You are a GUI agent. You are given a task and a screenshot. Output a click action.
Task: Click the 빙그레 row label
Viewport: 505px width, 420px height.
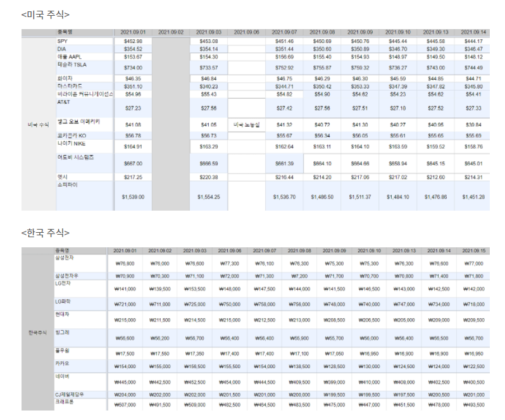pyautogui.click(x=62, y=332)
